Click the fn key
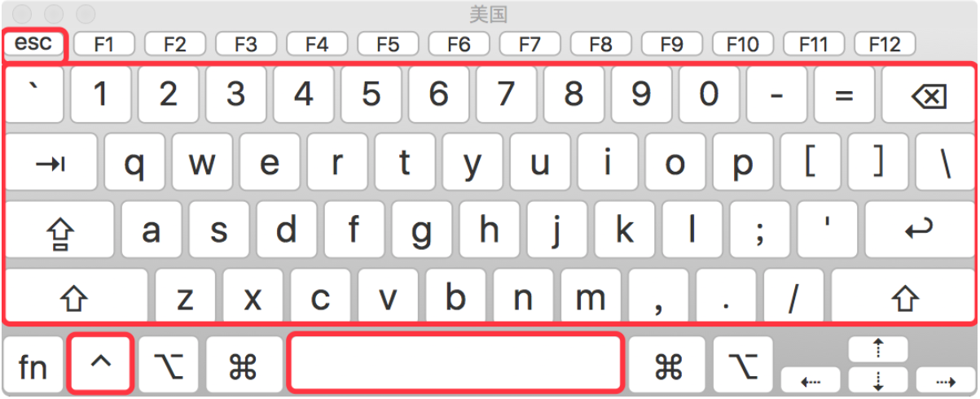 [33, 365]
